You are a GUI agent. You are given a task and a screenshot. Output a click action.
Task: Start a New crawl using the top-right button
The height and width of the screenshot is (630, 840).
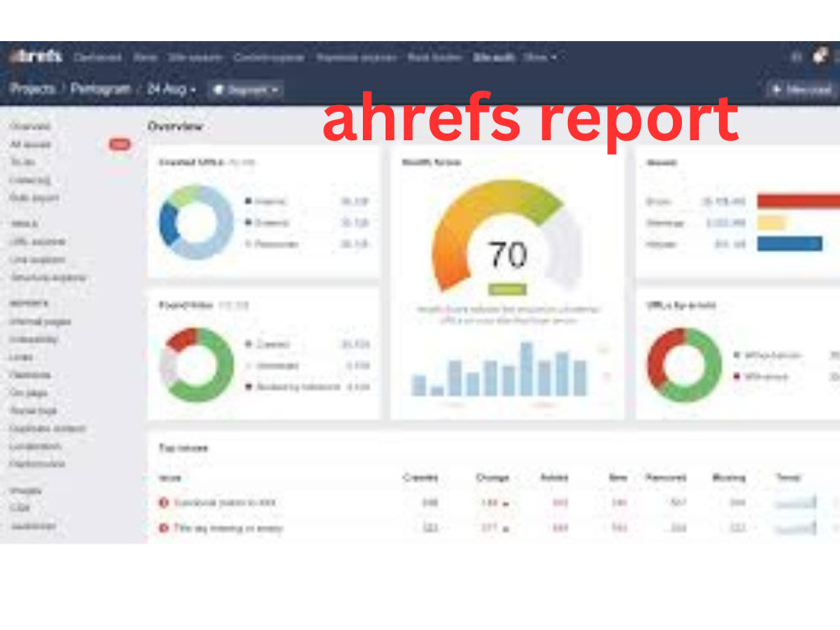801,89
